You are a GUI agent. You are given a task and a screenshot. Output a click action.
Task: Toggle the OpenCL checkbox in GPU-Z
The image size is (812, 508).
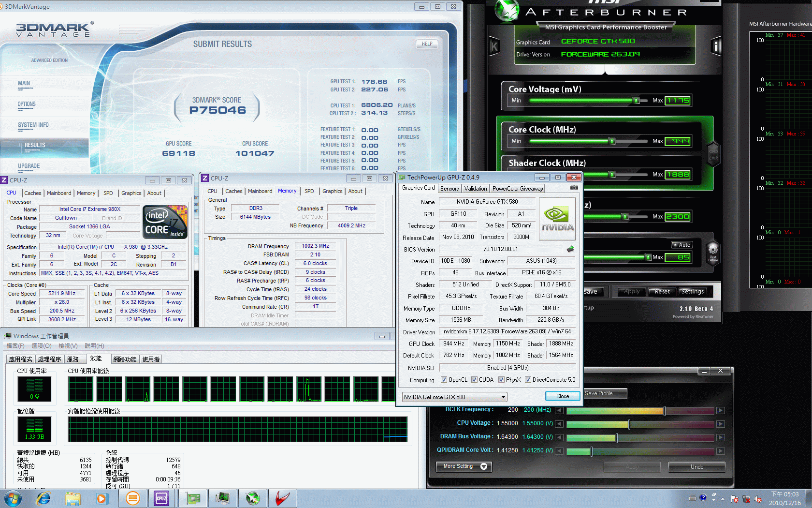click(x=444, y=380)
